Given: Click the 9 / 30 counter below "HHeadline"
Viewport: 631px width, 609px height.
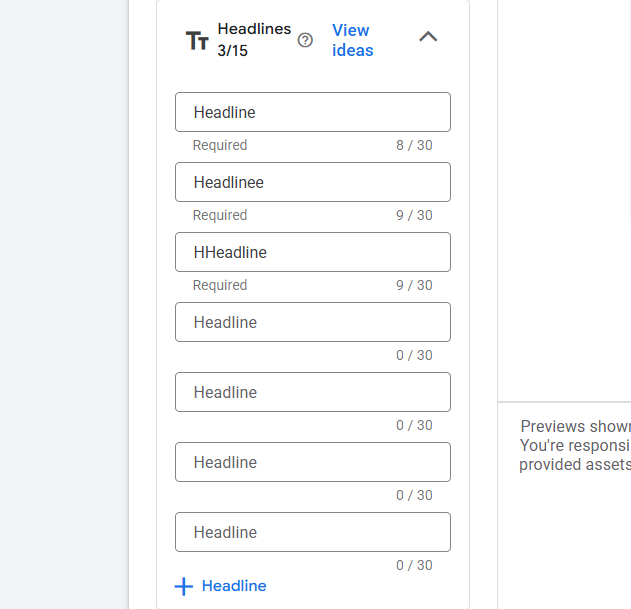Looking at the screenshot, I should coord(414,285).
